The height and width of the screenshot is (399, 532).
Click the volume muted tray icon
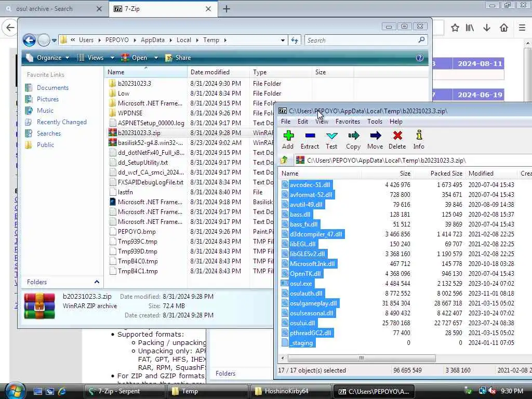click(493, 391)
